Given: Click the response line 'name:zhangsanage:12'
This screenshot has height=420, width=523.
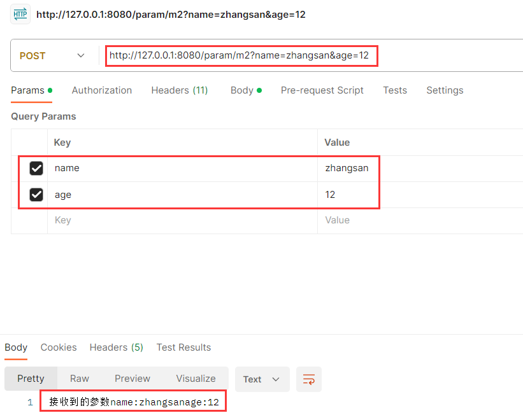Looking at the screenshot, I should click(165, 402).
